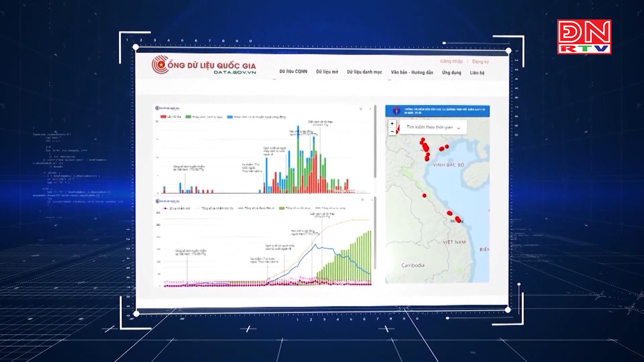Zoom in the map with plus button

392,124
